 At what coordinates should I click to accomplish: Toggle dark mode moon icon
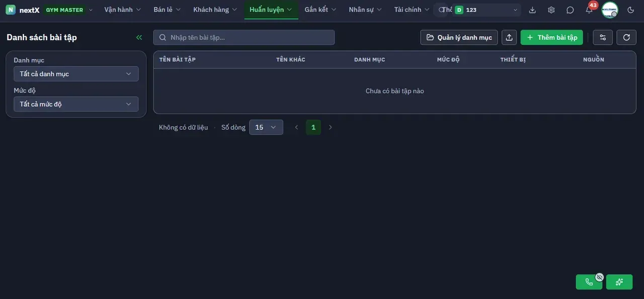[631, 10]
